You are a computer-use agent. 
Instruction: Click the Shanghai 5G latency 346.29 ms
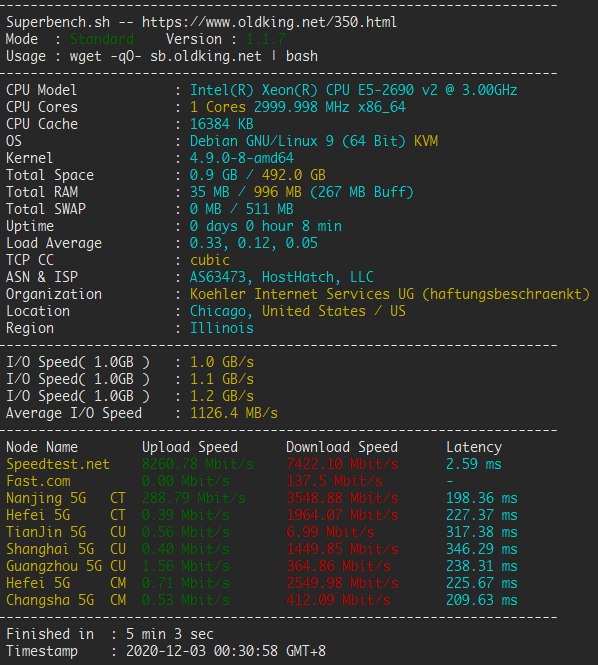[x=482, y=549]
